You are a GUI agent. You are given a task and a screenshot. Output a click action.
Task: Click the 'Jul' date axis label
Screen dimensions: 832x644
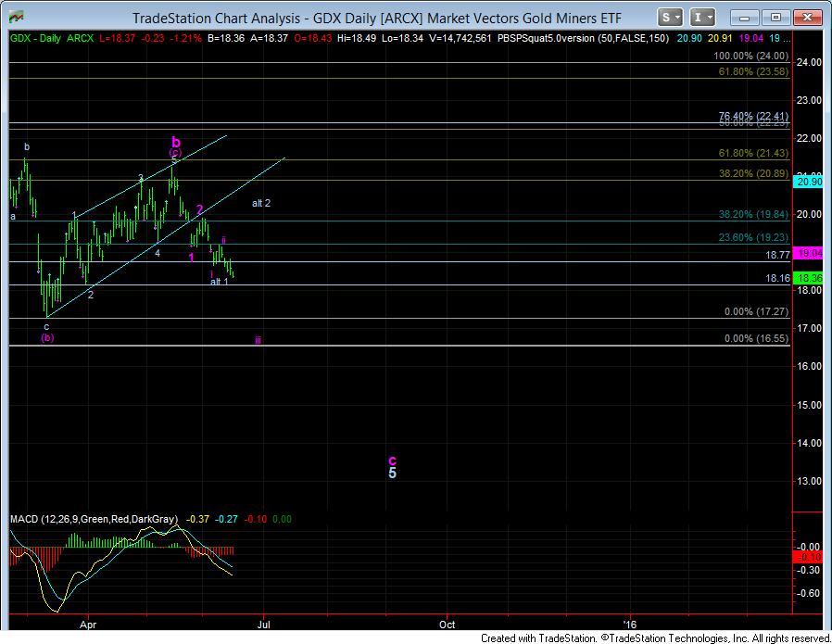264,625
